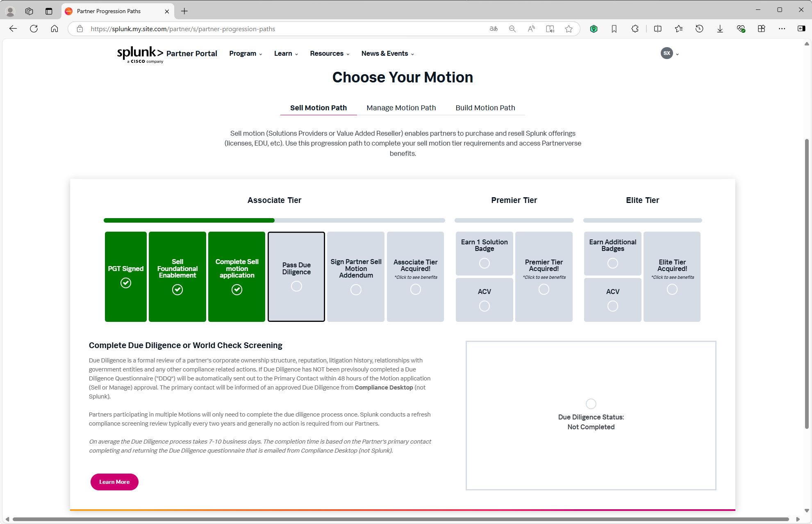Screen dimensions: 812x524
Task: Start Read Aloud from the address bar
Action: click(531, 29)
